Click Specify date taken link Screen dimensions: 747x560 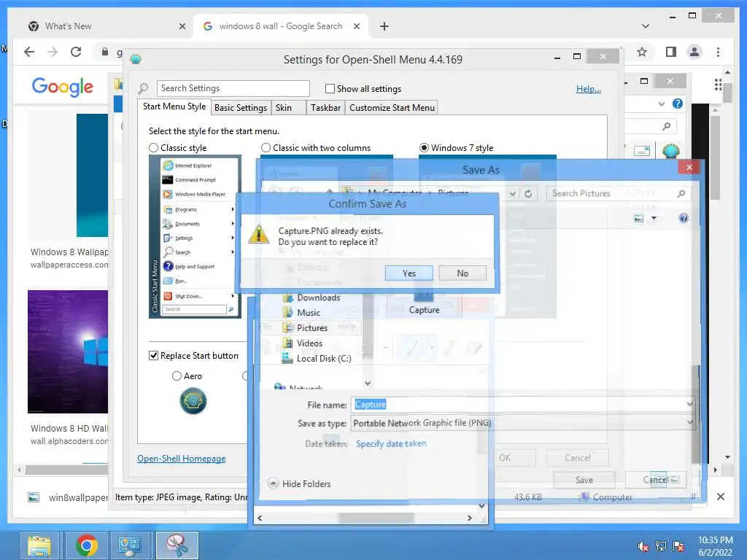click(x=391, y=443)
